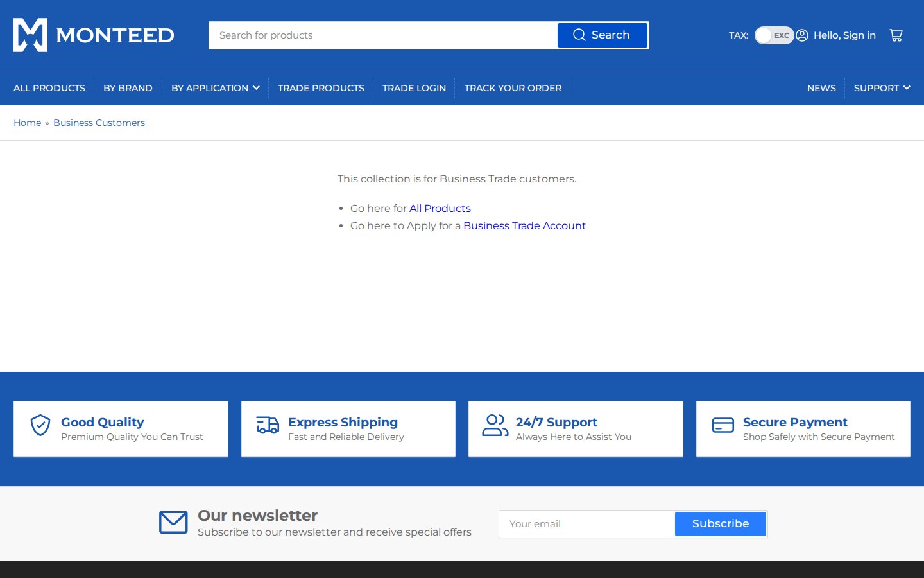The width and height of the screenshot is (924, 578).
Task: Click the Secure Payment heading
Action: point(795,422)
